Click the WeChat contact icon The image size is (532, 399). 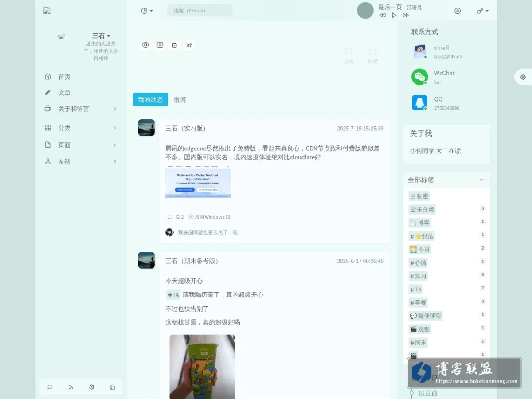click(419, 77)
